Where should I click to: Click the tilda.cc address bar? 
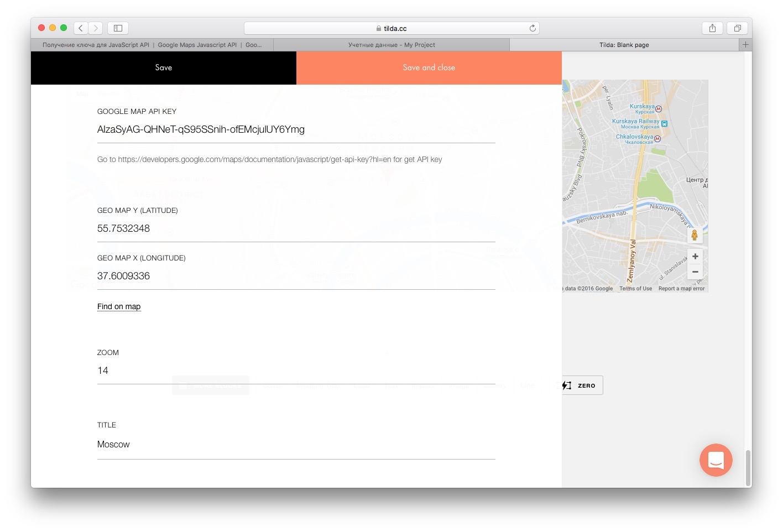click(x=391, y=28)
